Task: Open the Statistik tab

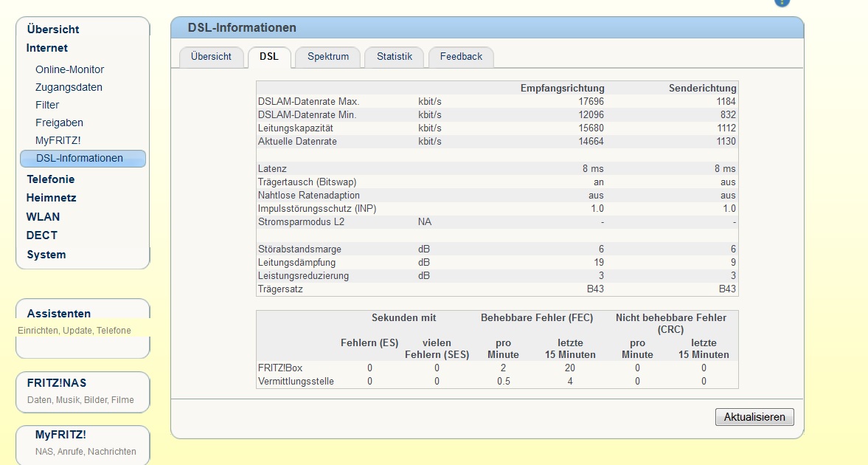Action: 395,57
